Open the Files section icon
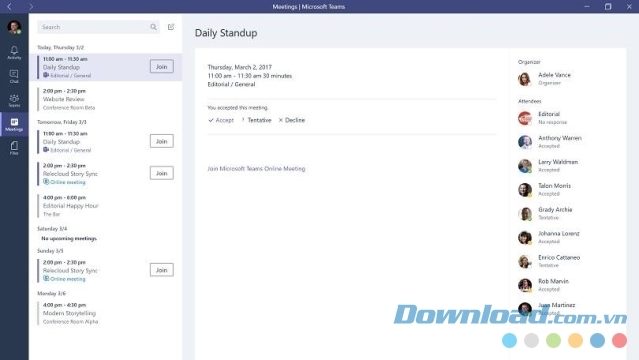The image size is (639, 360). point(14,148)
